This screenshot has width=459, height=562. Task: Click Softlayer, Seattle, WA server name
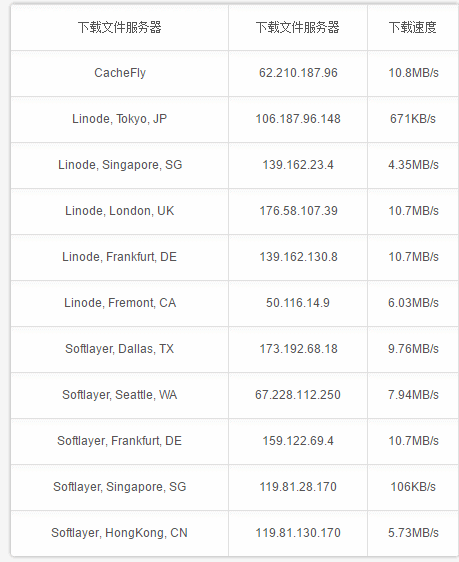click(119, 395)
